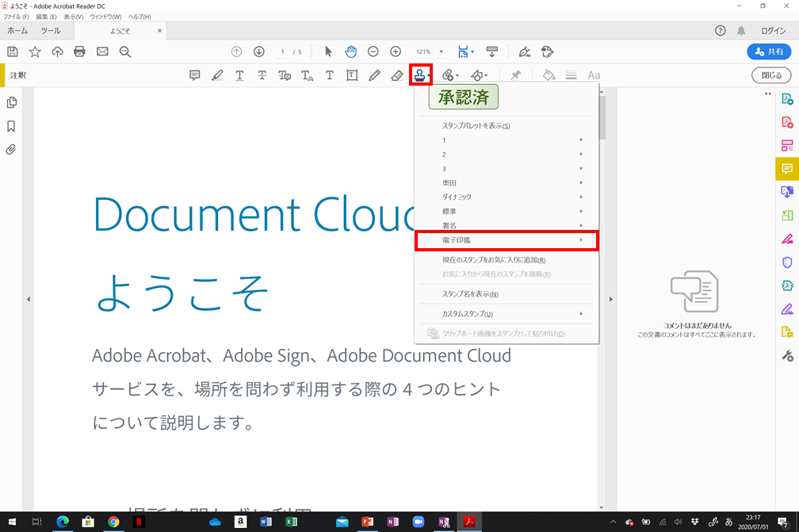Select the 承認済 stamp preview
This screenshot has width=799, height=532.
point(463,98)
